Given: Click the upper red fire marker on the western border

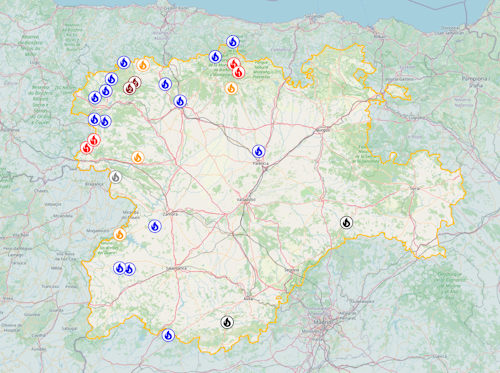Looking at the screenshot, I should (x=94, y=140).
